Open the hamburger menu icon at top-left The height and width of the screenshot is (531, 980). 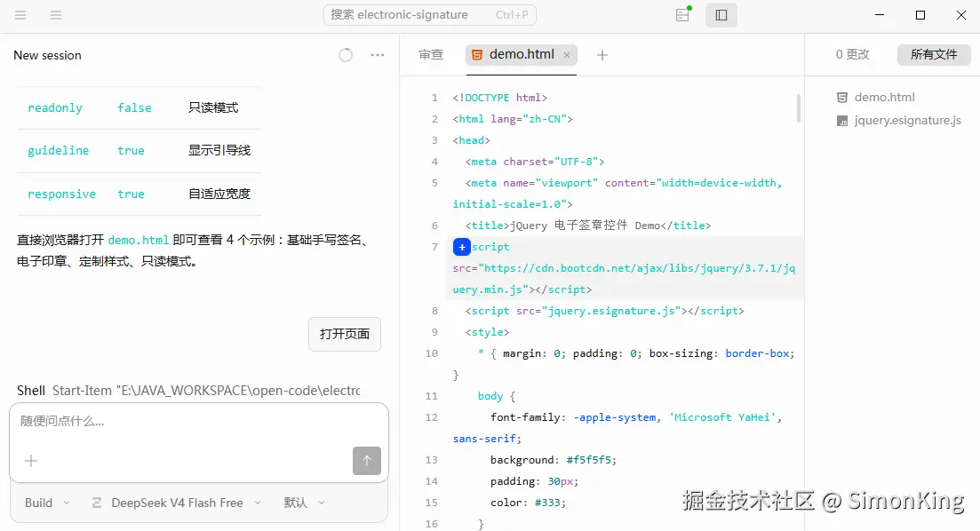pos(20,15)
